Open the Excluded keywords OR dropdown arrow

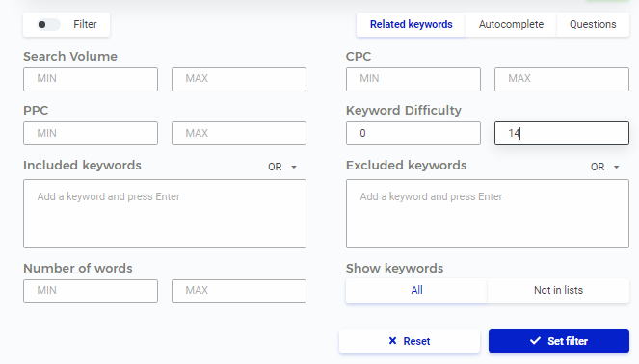[617, 167]
